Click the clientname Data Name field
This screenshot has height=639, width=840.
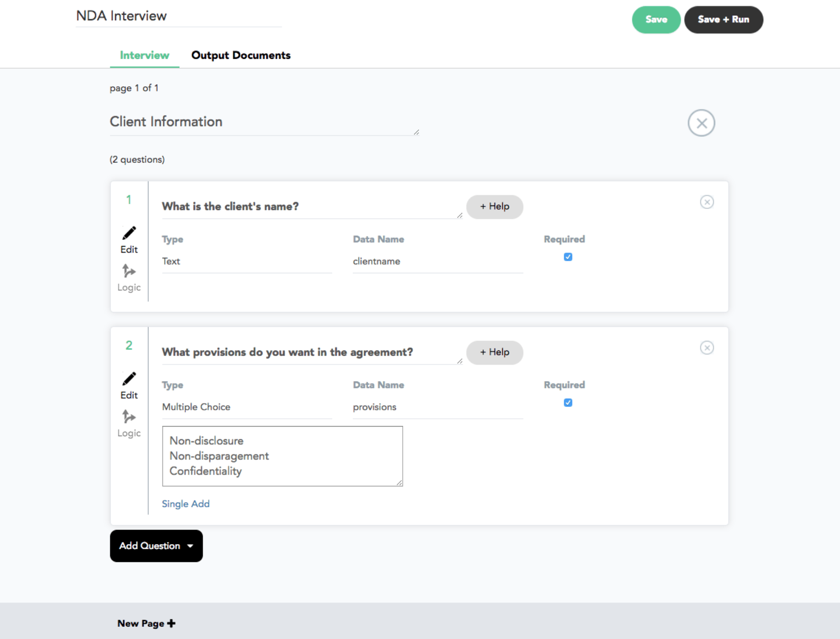pyautogui.click(x=437, y=262)
